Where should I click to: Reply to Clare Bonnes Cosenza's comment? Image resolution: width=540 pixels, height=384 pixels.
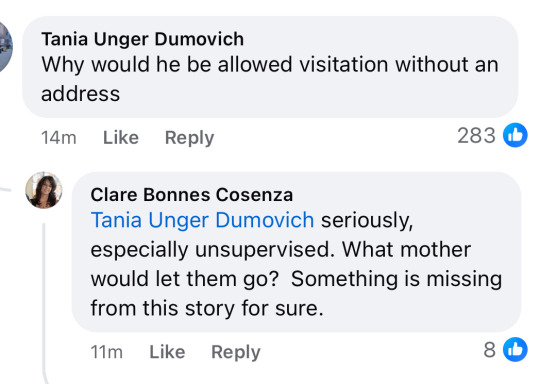[x=236, y=352]
